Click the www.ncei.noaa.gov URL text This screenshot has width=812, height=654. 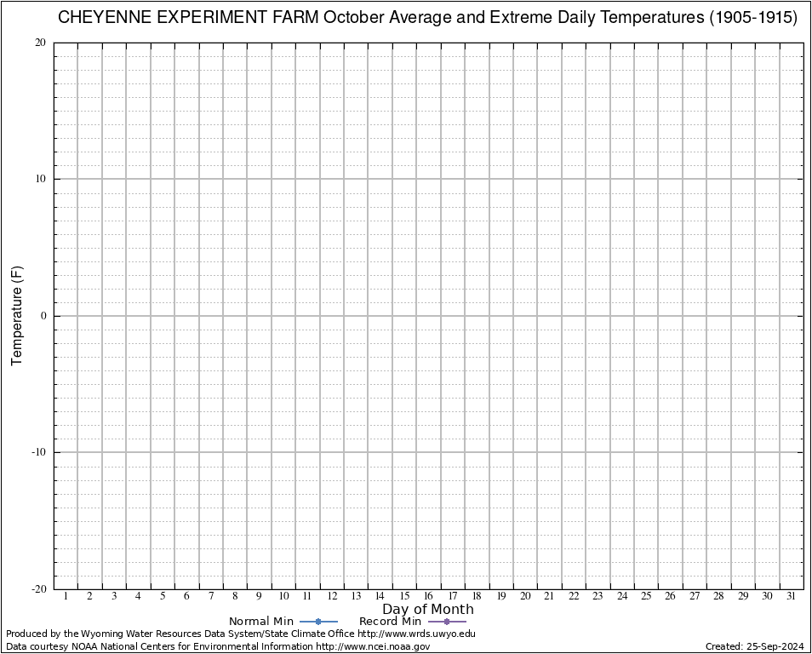pyautogui.click(x=373, y=646)
